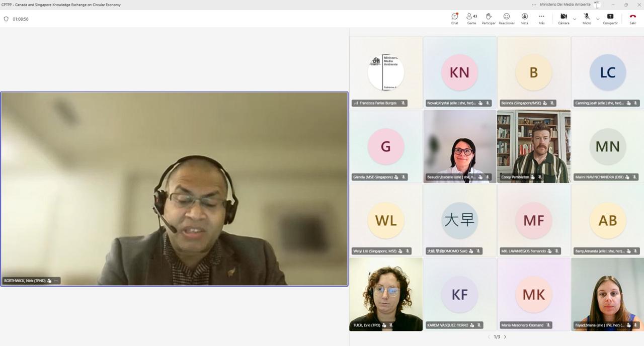Select the Evie Tuck video tile
This screenshot has width=644, height=346.
386,294
